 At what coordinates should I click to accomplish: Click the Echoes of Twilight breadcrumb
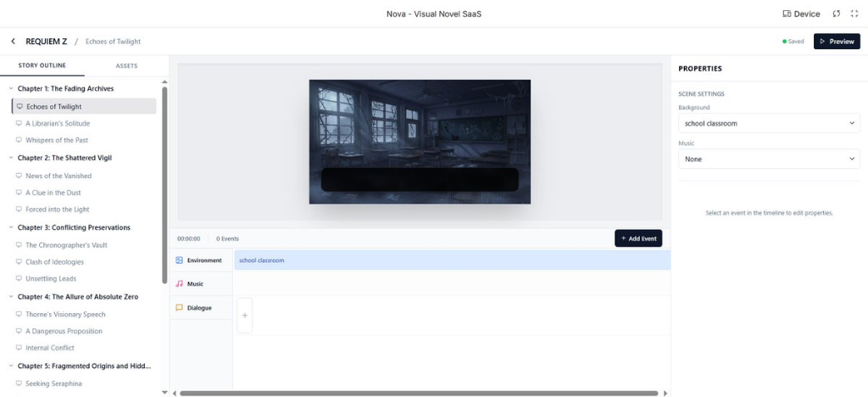(113, 42)
